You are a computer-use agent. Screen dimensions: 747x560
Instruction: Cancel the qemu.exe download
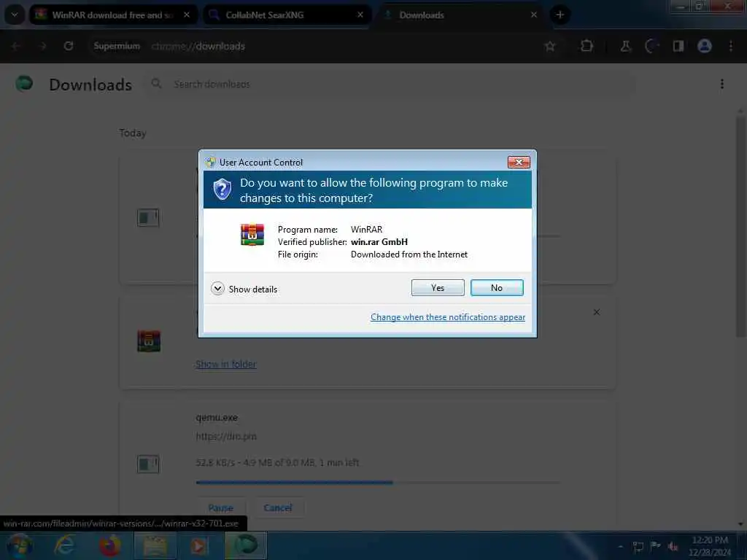(278, 507)
